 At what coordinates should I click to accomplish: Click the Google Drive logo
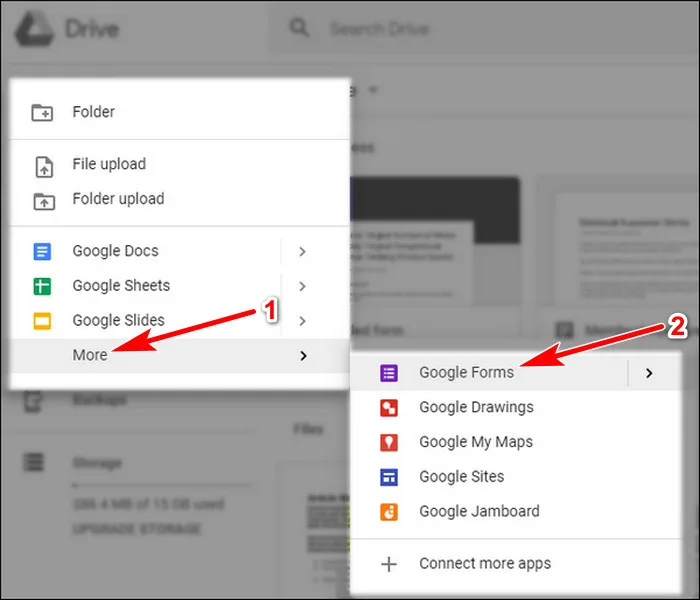pyautogui.click(x=35, y=29)
